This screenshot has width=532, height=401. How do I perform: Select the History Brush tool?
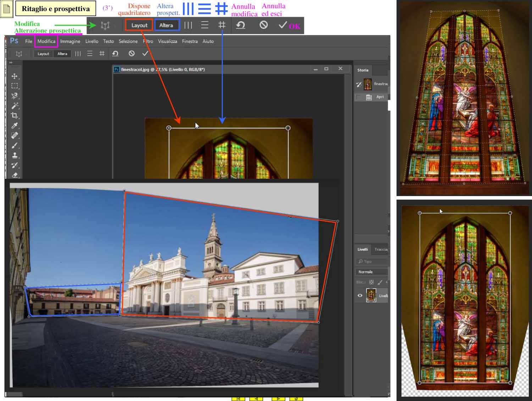(x=15, y=165)
